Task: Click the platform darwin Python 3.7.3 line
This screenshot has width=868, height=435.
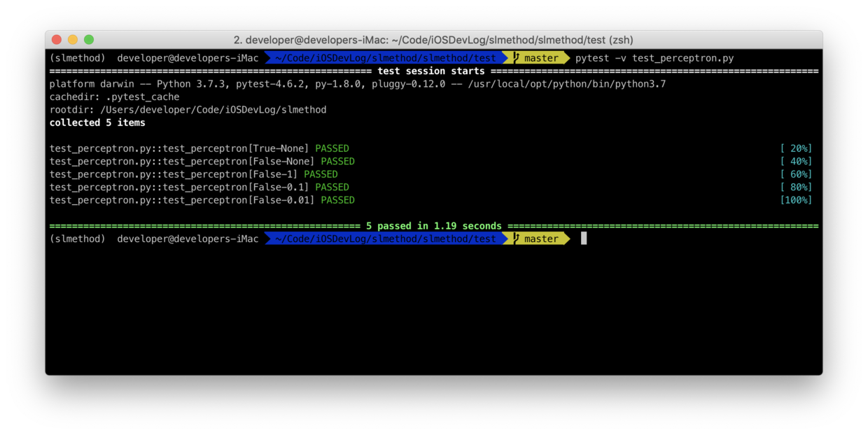Action: coord(358,84)
